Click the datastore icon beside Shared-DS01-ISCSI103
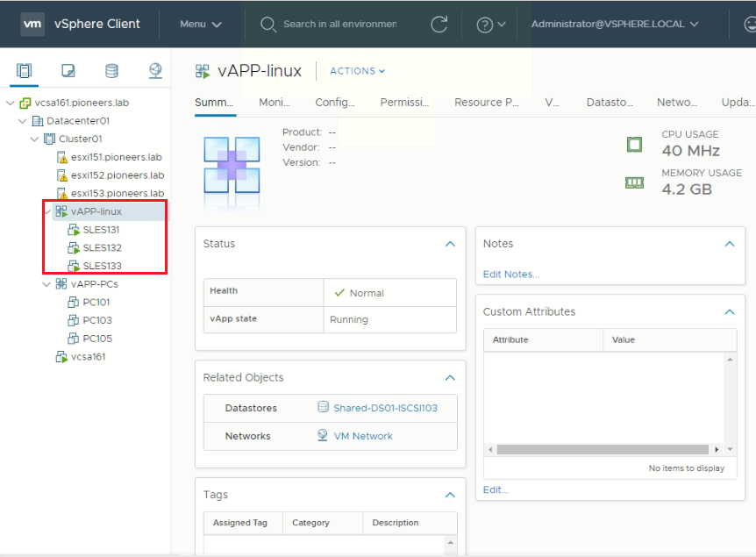The width and height of the screenshot is (756, 557). pyautogui.click(x=323, y=407)
